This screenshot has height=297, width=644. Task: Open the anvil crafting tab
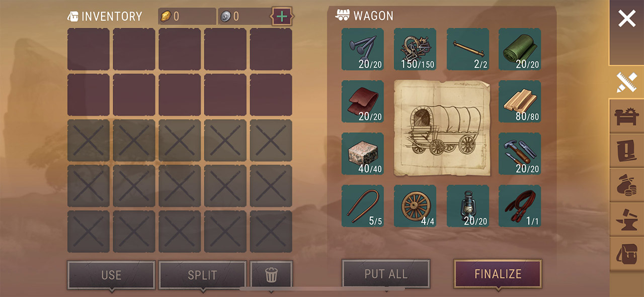pos(627,219)
